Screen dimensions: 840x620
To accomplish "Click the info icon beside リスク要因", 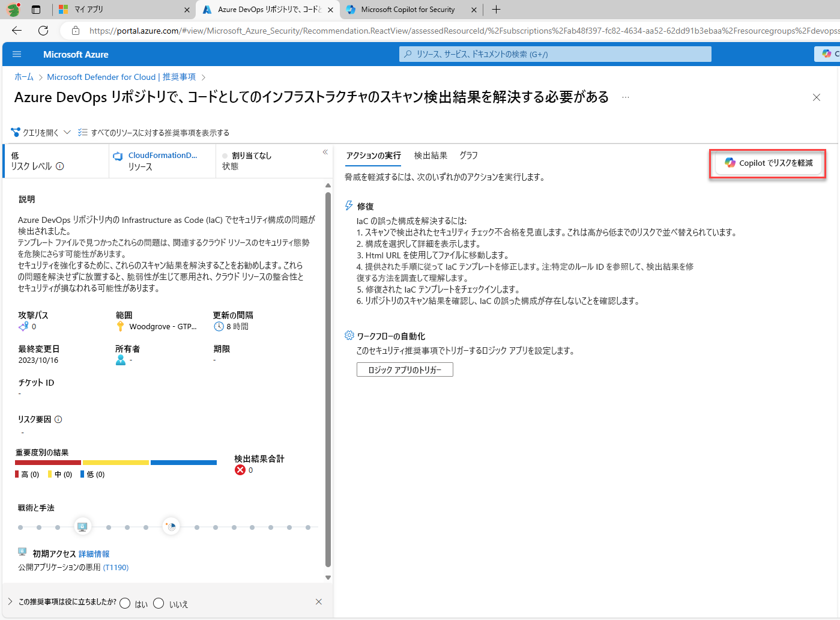I will tap(58, 419).
